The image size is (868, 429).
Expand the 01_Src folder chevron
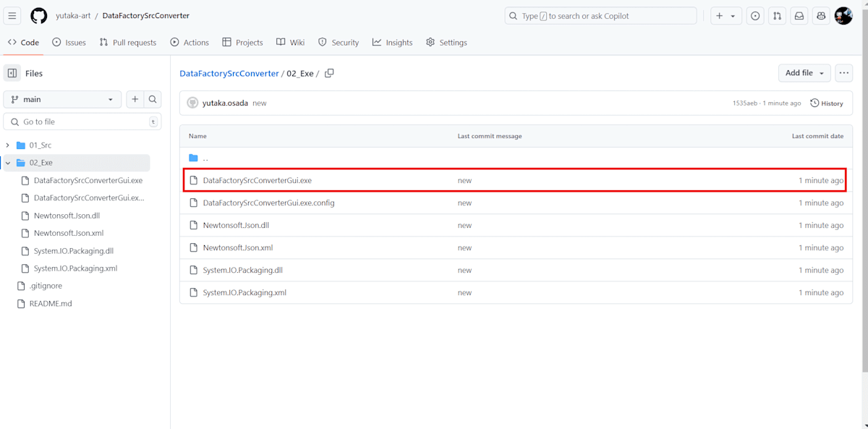pyautogui.click(x=7, y=145)
